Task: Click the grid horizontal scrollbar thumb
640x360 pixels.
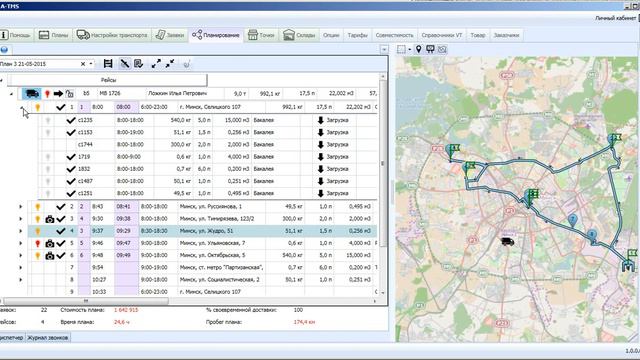Action: pyautogui.click(x=86, y=301)
